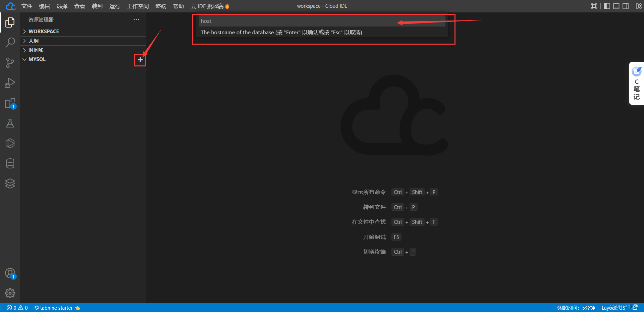The height and width of the screenshot is (312, 644).
Task: Focus the host input field
Action: tap(322, 21)
